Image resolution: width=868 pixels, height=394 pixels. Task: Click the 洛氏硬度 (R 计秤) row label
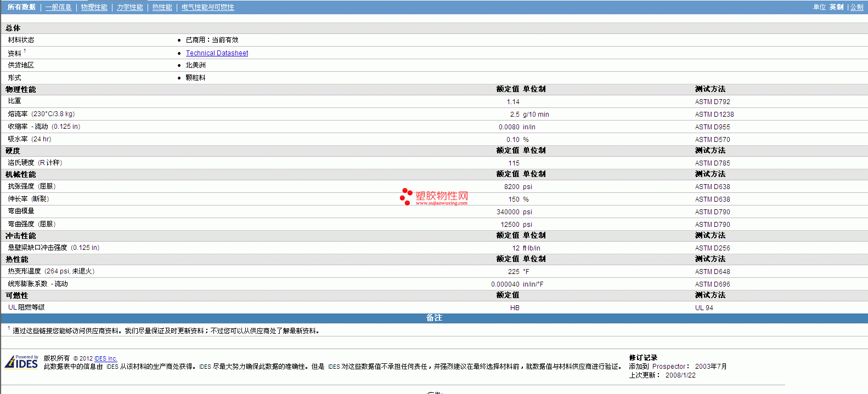coord(35,163)
